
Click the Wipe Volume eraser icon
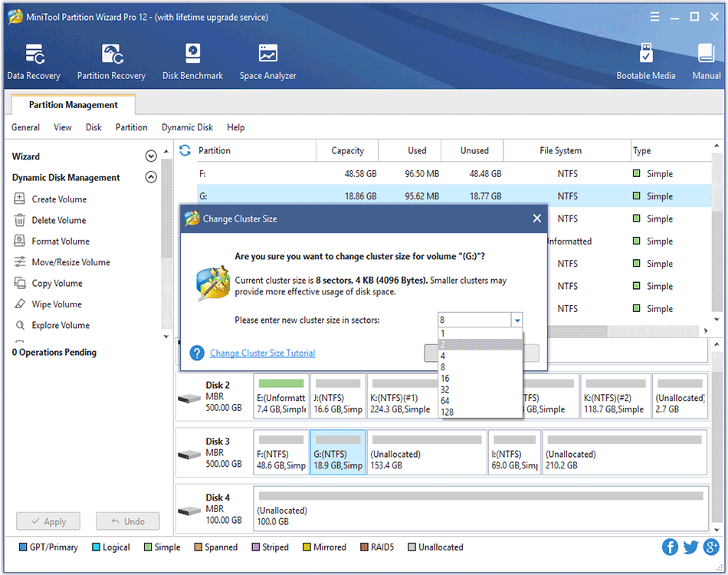pos(19,304)
